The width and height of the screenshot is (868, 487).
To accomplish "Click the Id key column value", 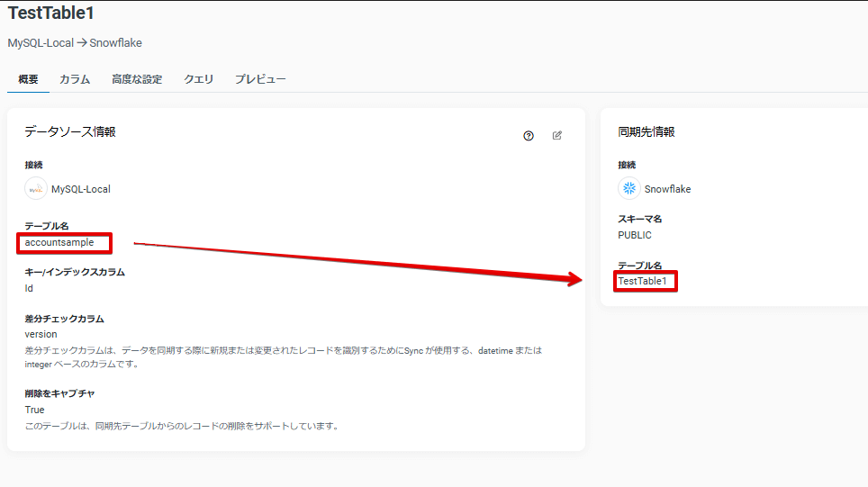I will coord(29,288).
